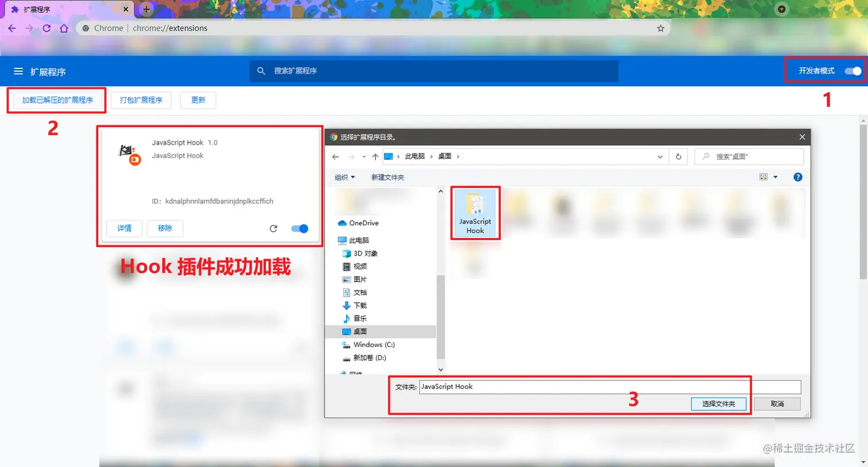Click the 更新 button

tap(198, 100)
